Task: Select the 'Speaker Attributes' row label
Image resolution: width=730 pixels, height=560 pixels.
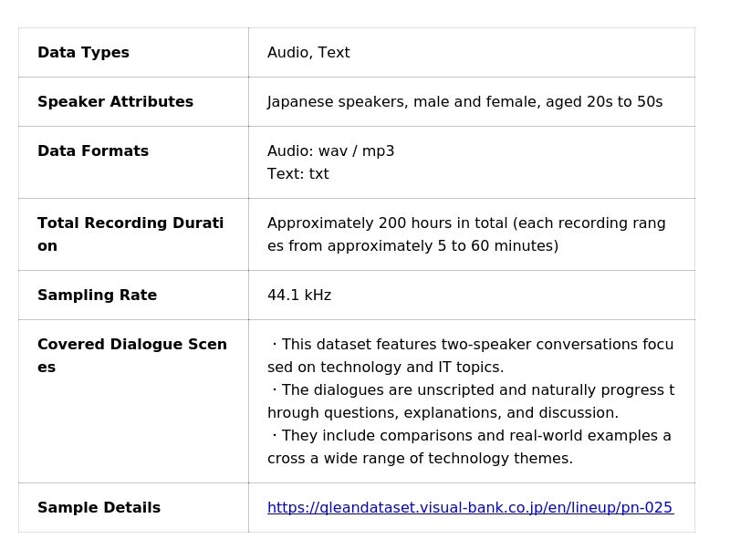Action: (x=115, y=102)
